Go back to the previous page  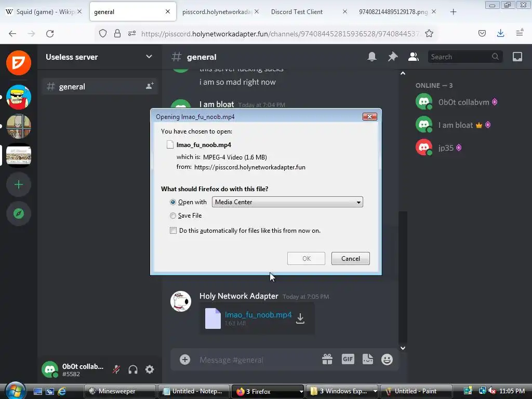pyautogui.click(x=12, y=34)
